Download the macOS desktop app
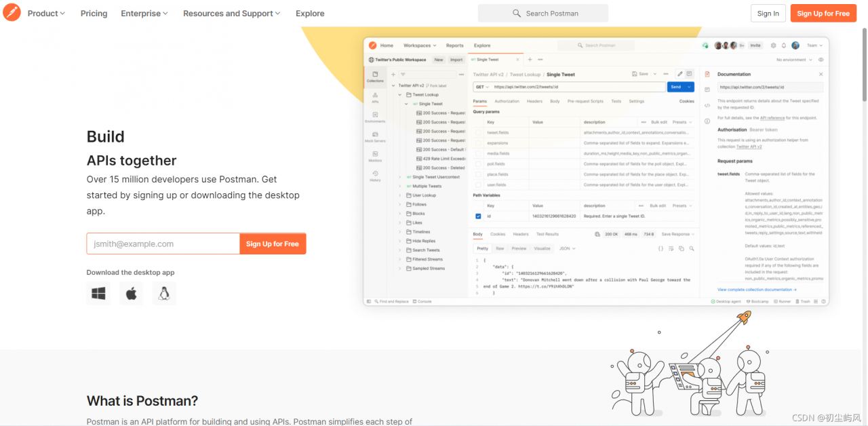This screenshot has width=868, height=426. [132, 294]
